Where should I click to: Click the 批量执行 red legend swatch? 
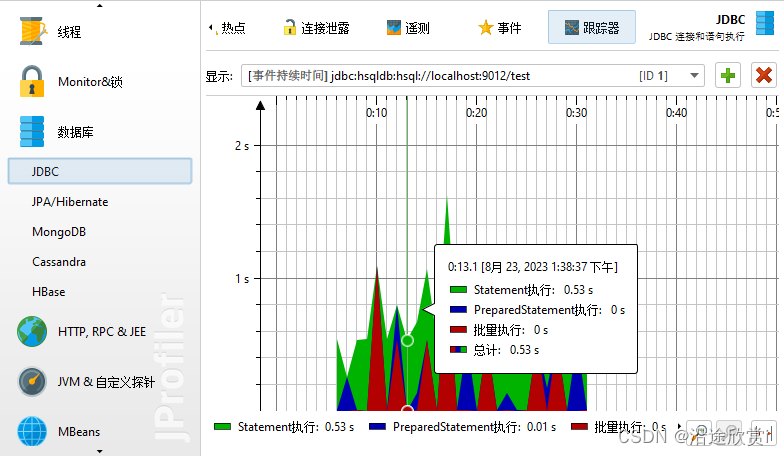(x=579, y=427)
